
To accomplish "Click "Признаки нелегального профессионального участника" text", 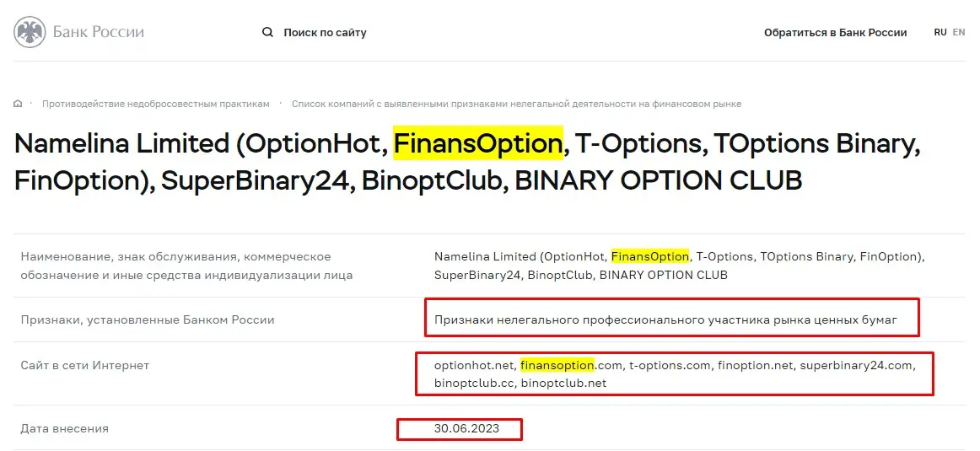I will (x=666, y=320).
